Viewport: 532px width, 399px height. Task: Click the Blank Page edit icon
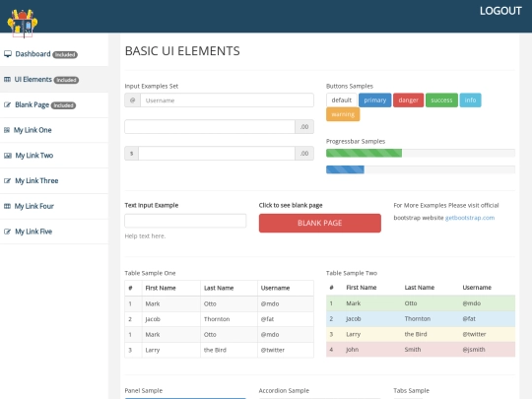coord(8,104)
